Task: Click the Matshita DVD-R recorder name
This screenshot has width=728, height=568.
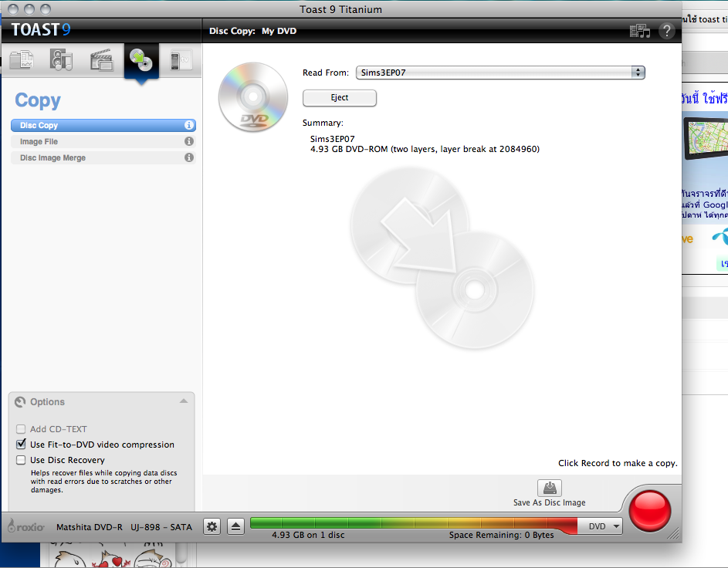Action: tap(124, 526)
